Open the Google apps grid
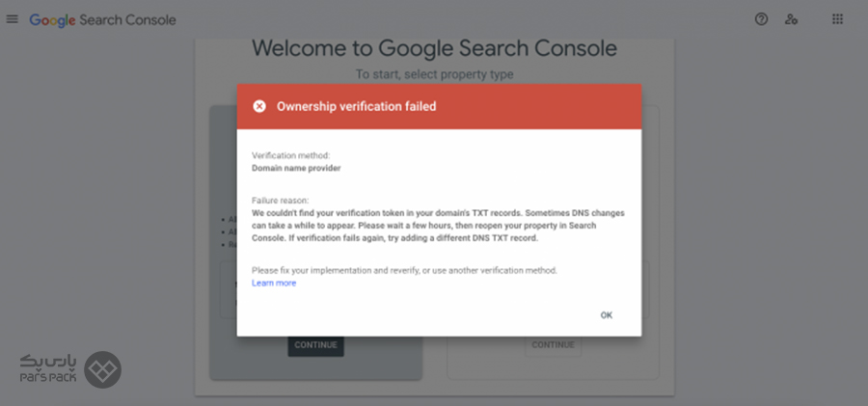 837,19
